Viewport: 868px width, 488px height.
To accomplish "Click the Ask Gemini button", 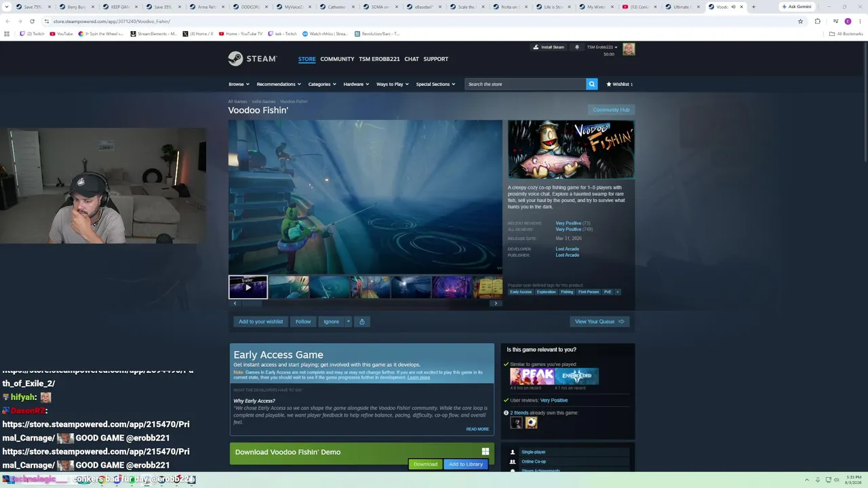I will pos(796,7).
